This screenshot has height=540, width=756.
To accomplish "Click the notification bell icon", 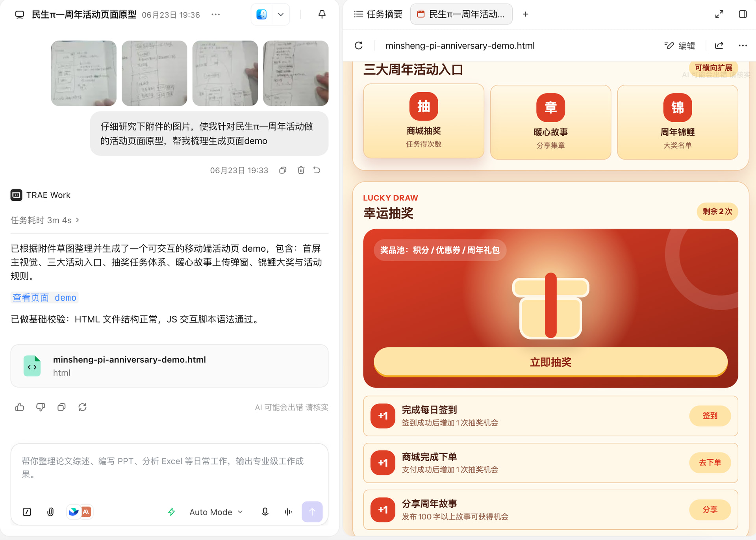I will [x=322, y=15].
